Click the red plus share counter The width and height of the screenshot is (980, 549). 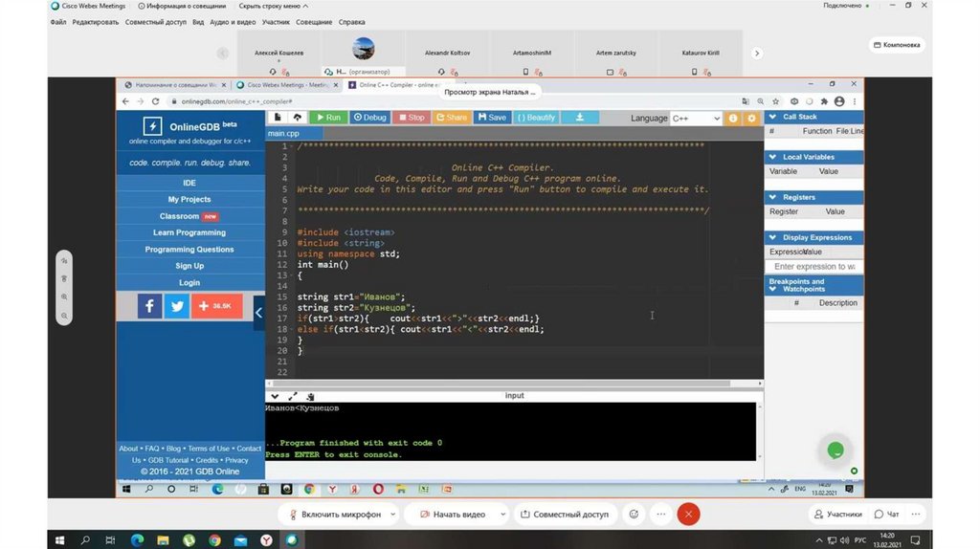(216, 306)
